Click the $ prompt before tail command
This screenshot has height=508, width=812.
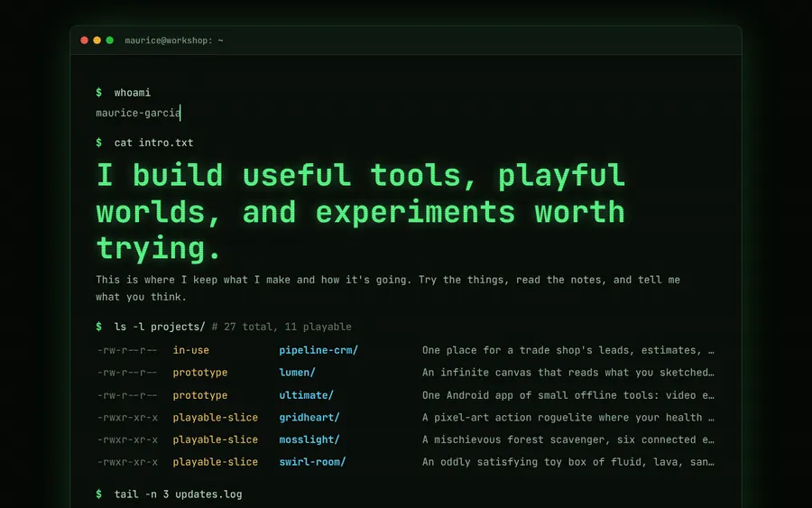coord(99,494)
